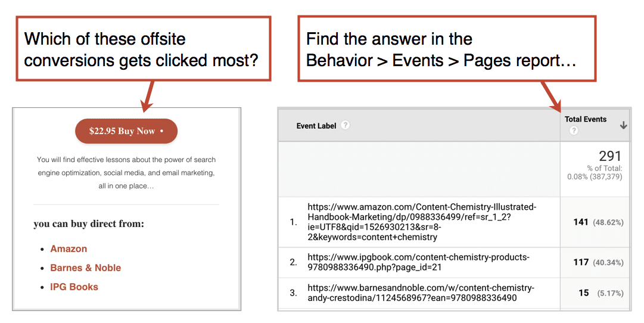The width and height of the screenshot is (644, 323).
Task: Click the $22.95 Buy Now button
Action: click(x=126, y=131)
